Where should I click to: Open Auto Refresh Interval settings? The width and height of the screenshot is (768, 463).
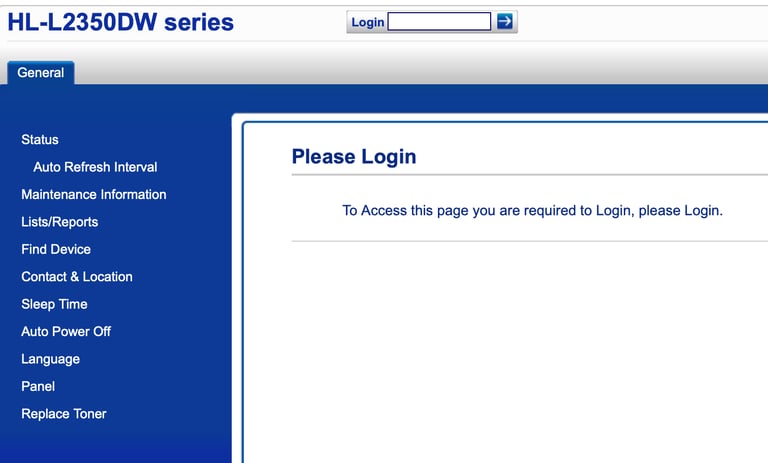click(95, 167)
